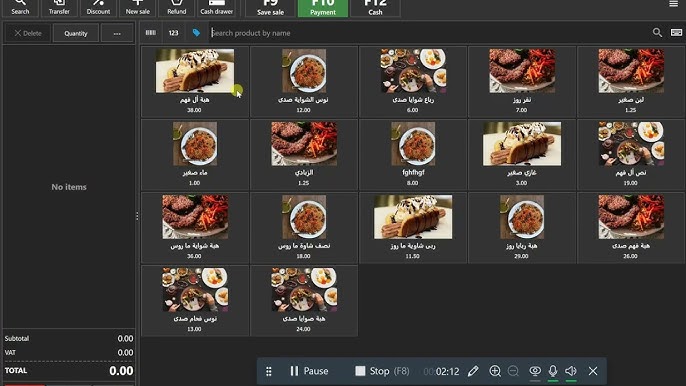Focus the Search product by name field
Viewport: 686px width, 386px height.
[x=429, y=33]
